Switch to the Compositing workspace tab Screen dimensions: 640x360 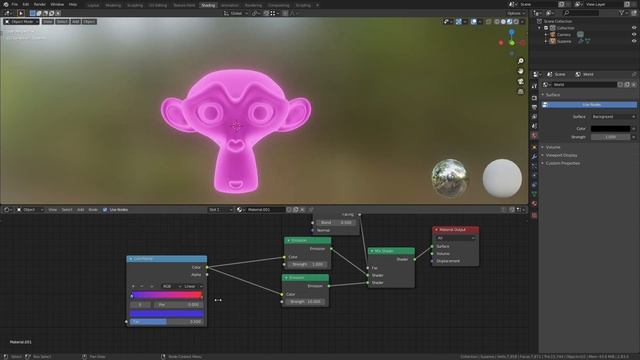click(278, 5)
